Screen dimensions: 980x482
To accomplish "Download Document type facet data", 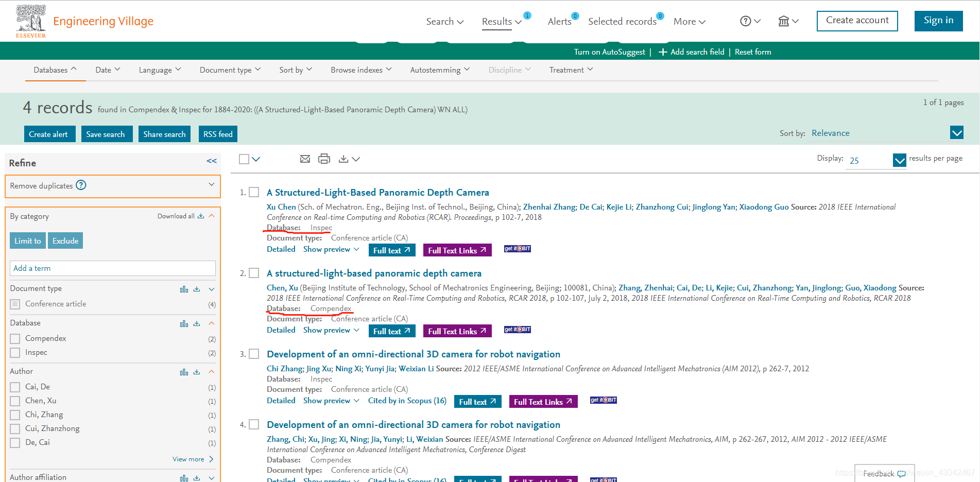I will coord(197,289).
